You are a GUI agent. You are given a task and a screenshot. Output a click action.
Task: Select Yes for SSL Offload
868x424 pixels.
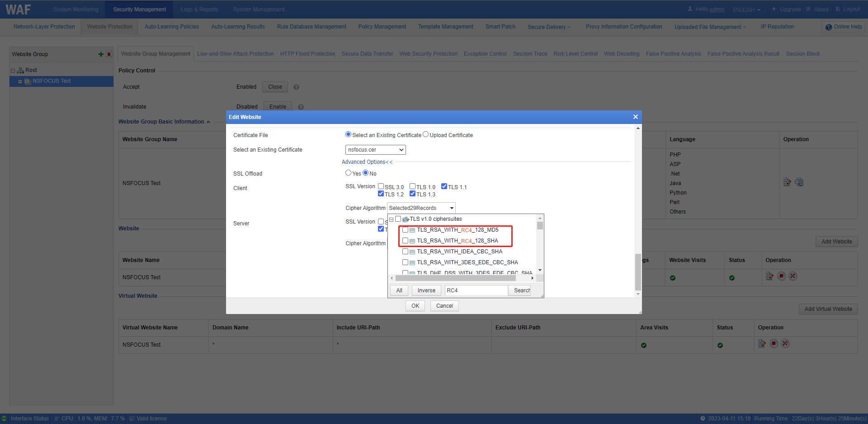pos(348,173)
